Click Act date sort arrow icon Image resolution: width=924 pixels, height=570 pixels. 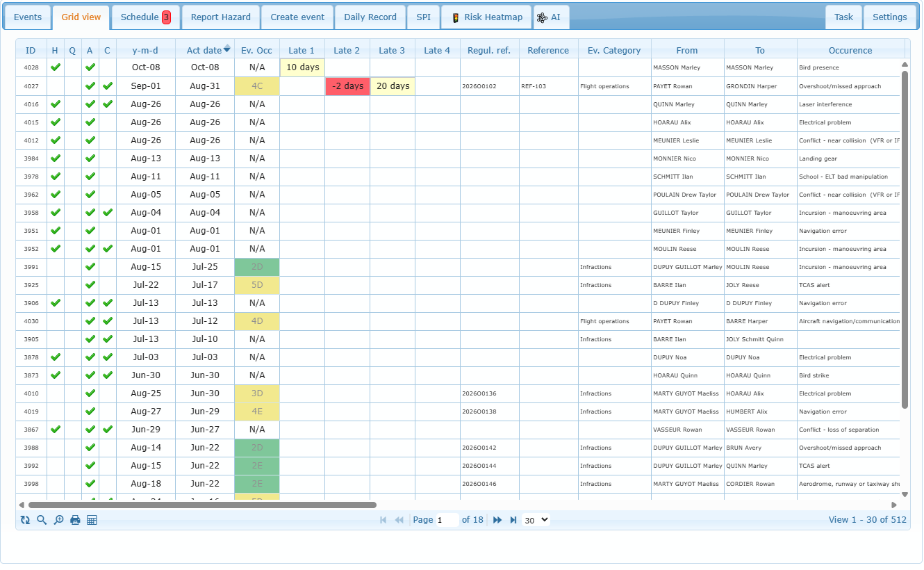point(226,48)
